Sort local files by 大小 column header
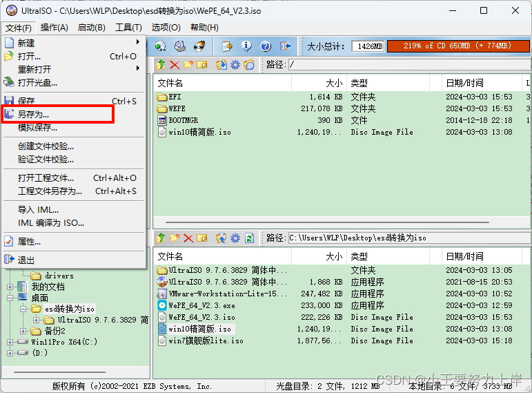This screenshot has height=393, width=532. point(319,256)
